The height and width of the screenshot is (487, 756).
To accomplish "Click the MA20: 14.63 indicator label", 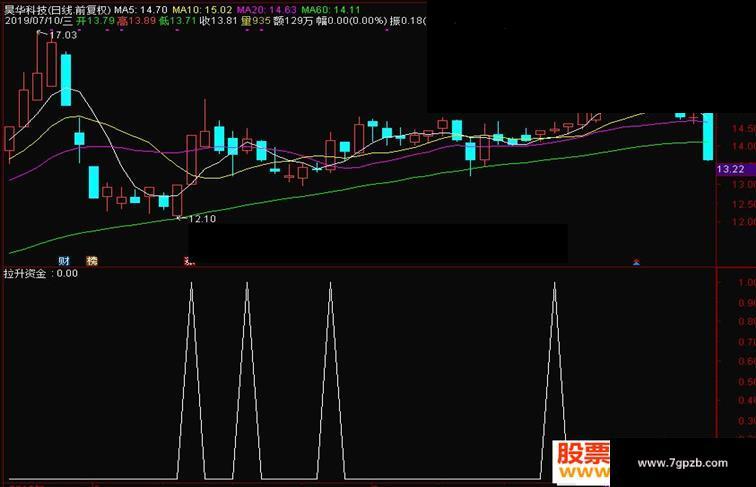I will coord(267,9).
